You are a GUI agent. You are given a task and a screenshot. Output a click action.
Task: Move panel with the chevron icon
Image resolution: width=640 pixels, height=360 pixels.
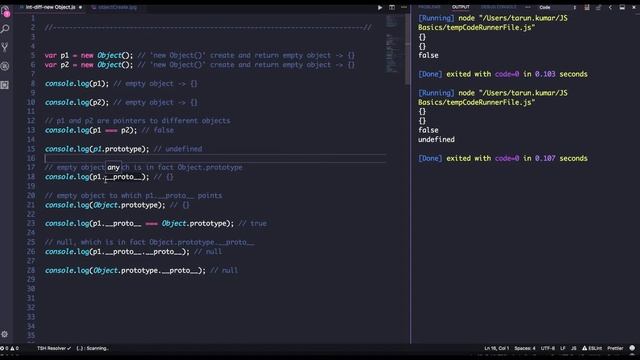610,7
